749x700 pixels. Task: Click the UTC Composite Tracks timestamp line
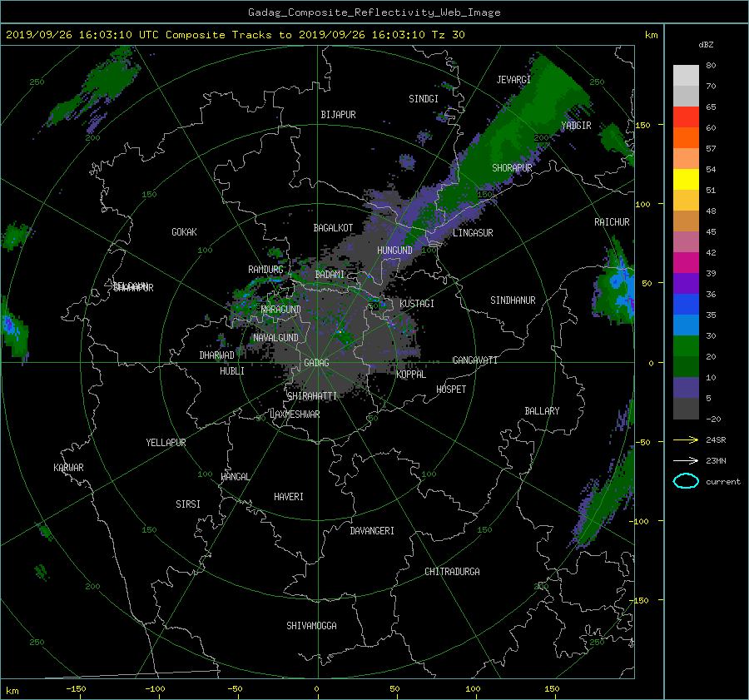tap(235, 35)
